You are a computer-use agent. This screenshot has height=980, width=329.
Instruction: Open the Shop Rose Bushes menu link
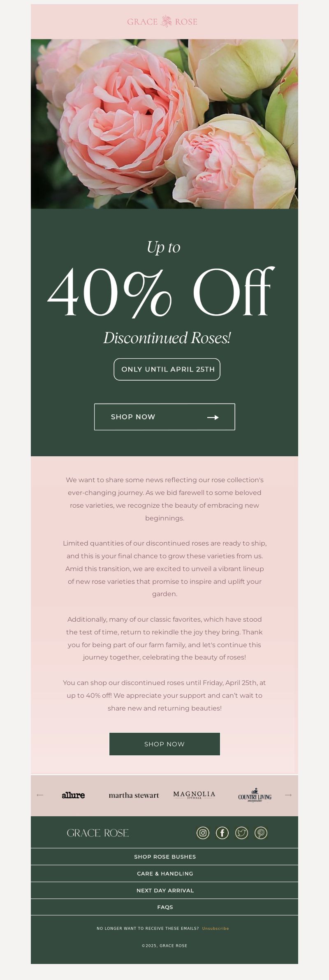tap(164, 857)
